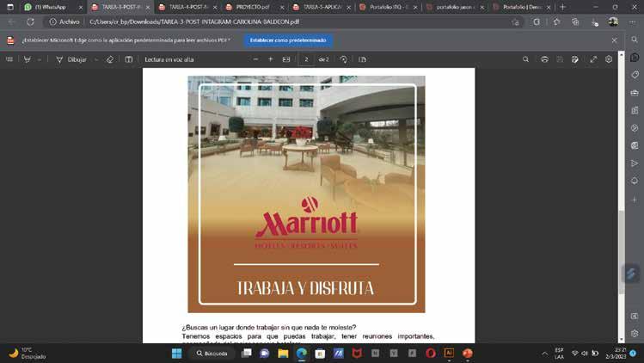Viewport: 644px width, 363px height.
Task: Open sidebar settings gear at bottom
Action: point(635,334)
